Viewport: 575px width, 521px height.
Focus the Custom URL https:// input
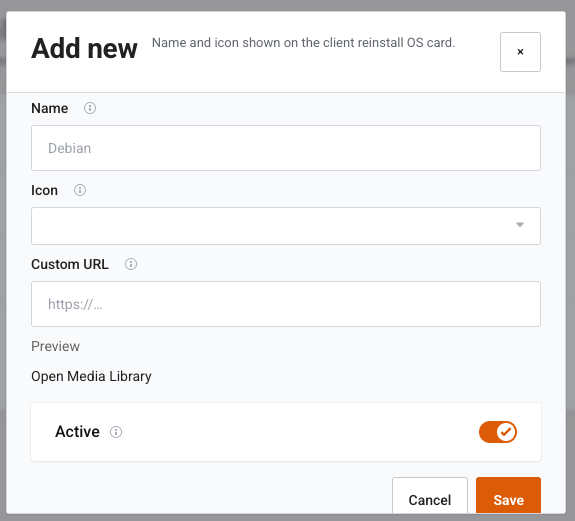[286, 304]
